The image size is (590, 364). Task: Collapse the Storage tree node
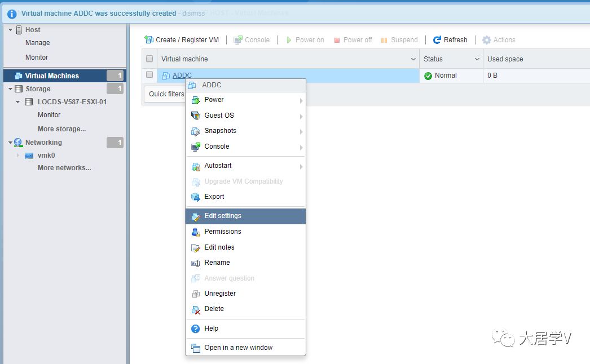point(11,89)
